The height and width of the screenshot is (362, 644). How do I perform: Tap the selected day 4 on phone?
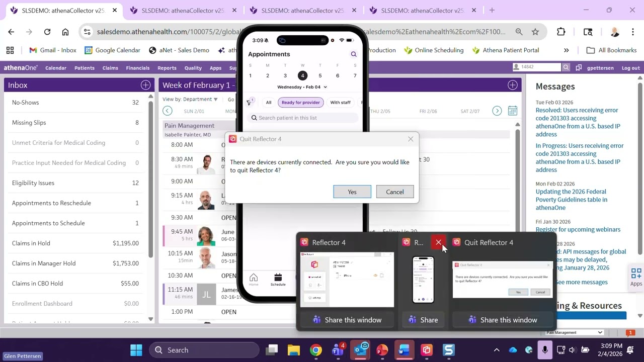pos(302,75)
